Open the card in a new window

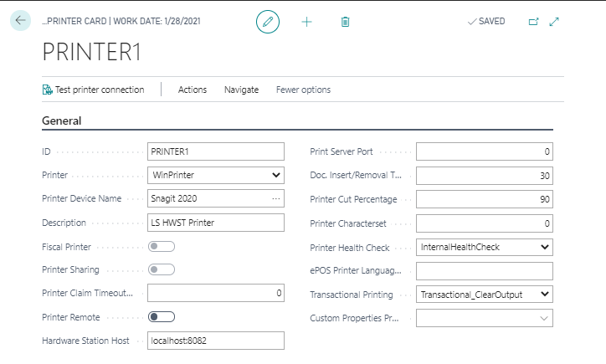(x=533, y=22)
